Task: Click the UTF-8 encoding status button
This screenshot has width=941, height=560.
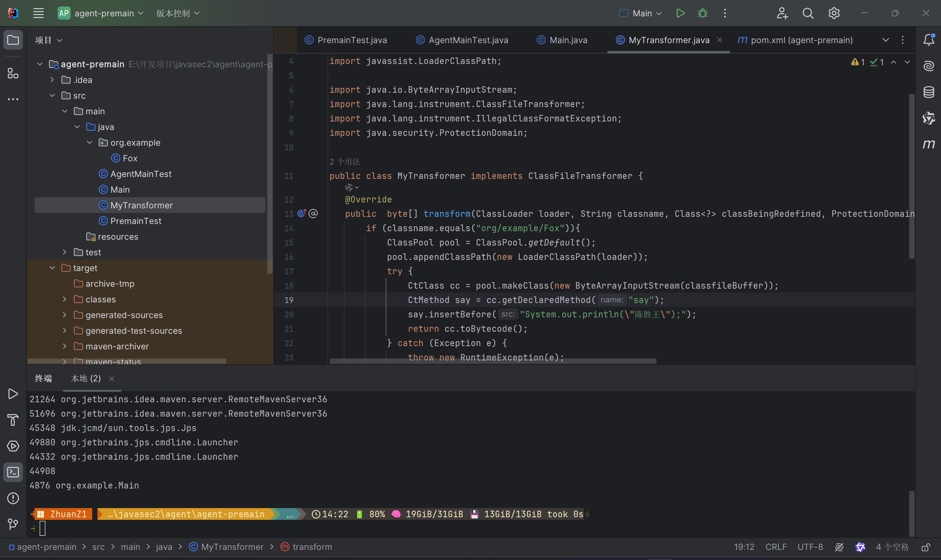Action: pyautogui.click(x=810, y=547)
